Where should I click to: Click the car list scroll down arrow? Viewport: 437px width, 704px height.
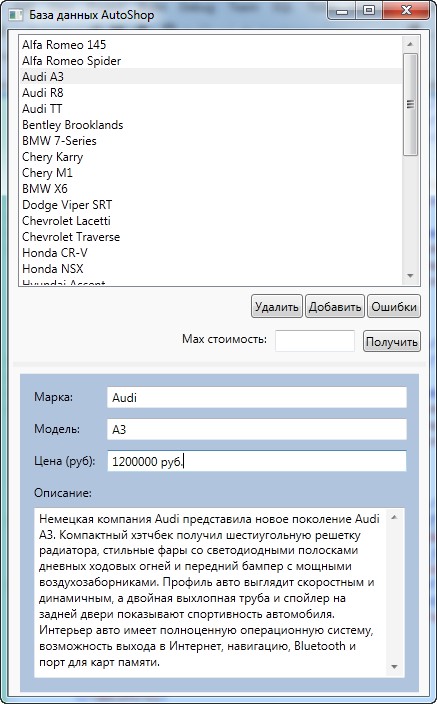[x=410, y=276]
